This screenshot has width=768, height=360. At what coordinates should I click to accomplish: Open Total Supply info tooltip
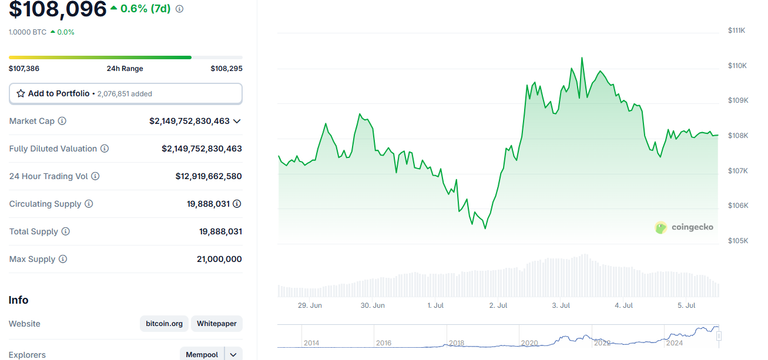coord(66,231)
